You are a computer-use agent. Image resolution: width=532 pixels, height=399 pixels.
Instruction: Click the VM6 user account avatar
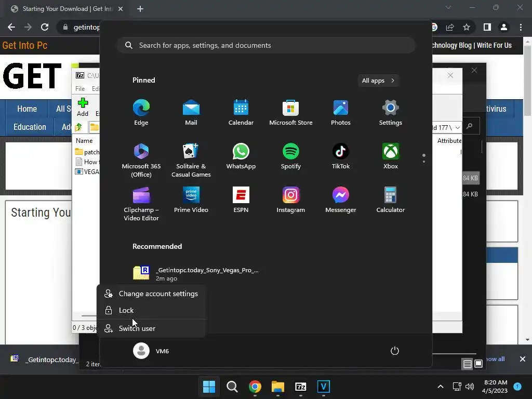(141, 351)
